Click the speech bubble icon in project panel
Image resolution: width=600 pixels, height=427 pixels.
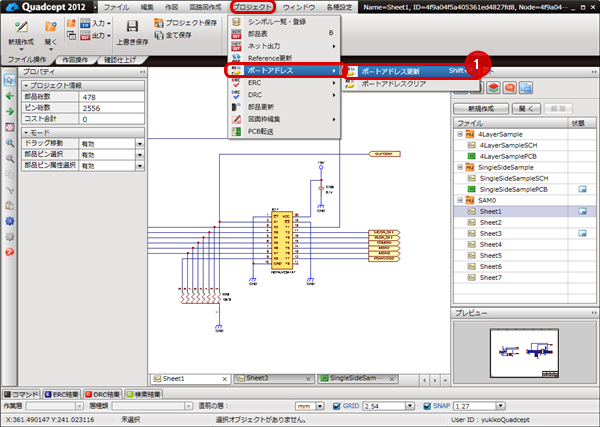point(510,88)
